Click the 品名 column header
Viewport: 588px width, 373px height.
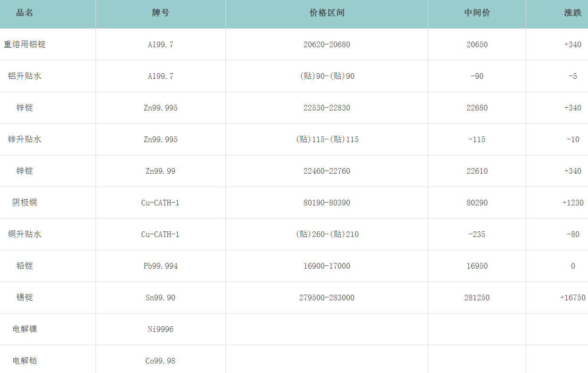pos(25,13)
